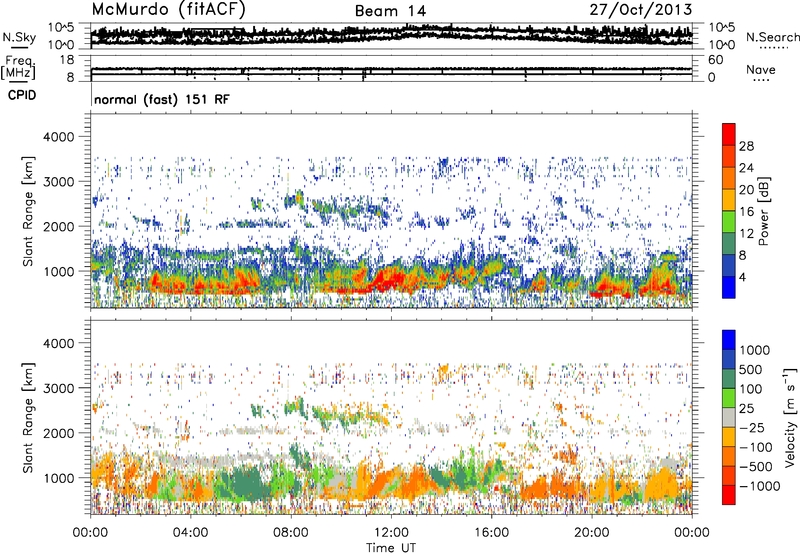Click the 12 tick label on Power colorbar

click(746, 234)
